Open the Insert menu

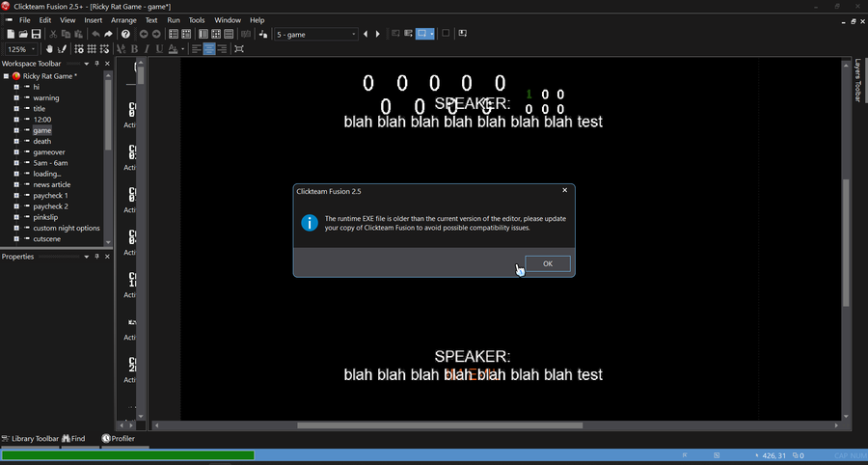[93, 20]
